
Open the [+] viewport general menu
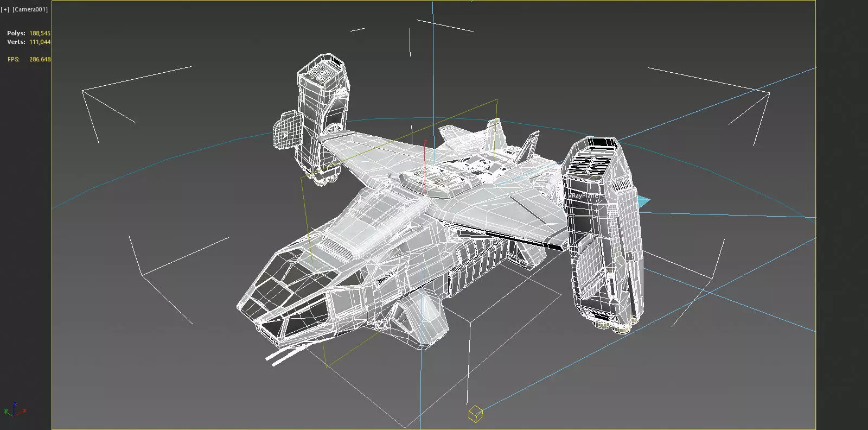click(x=5, y=10)
